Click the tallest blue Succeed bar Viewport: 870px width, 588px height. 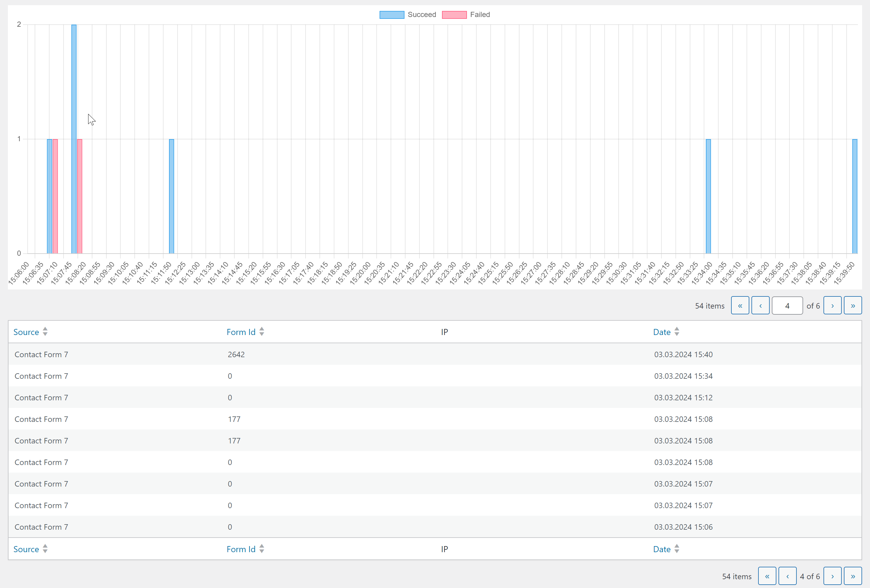click(x=74, y=138)
